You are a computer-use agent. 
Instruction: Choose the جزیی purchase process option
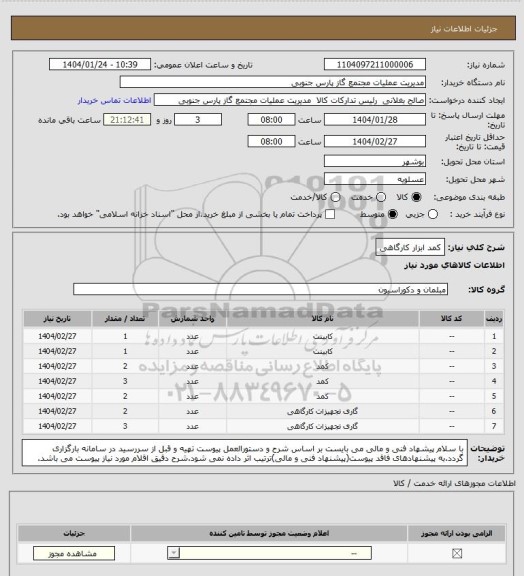[x=433, y=214]
